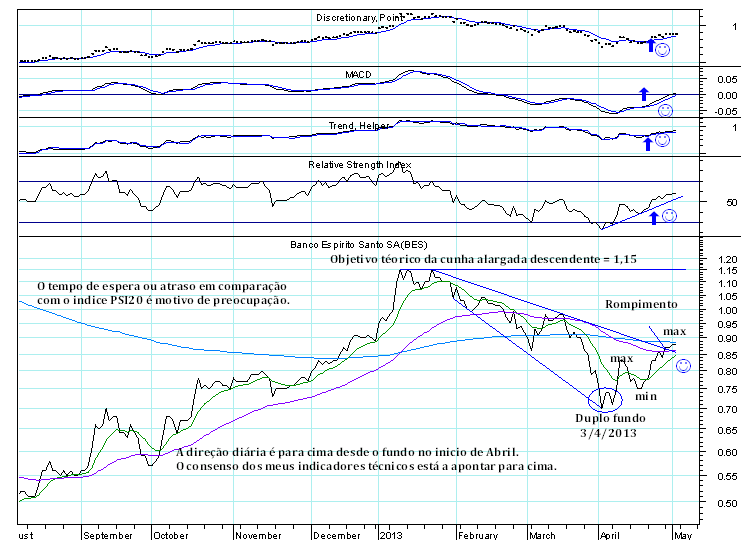The width and height of the screenshot is (752, 553).
Task: Select the 'Relative Strength Index' title
Action: 360,165
